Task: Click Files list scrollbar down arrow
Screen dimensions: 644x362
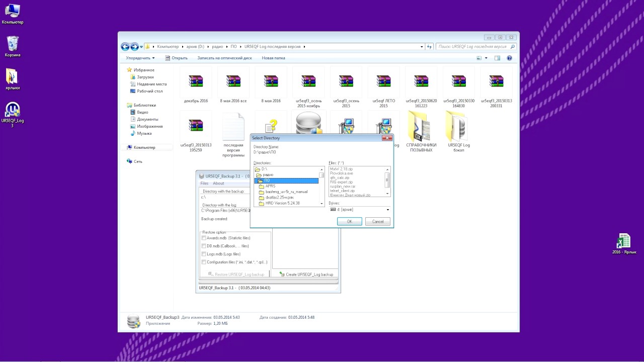Action: pyautogui.click(x=387, y=194)
